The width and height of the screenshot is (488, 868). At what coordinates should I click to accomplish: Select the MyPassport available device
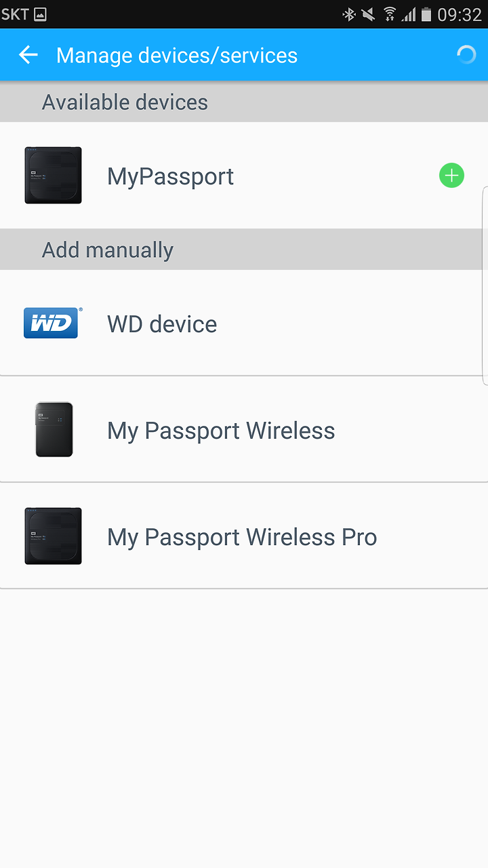(x=244, y=176)
